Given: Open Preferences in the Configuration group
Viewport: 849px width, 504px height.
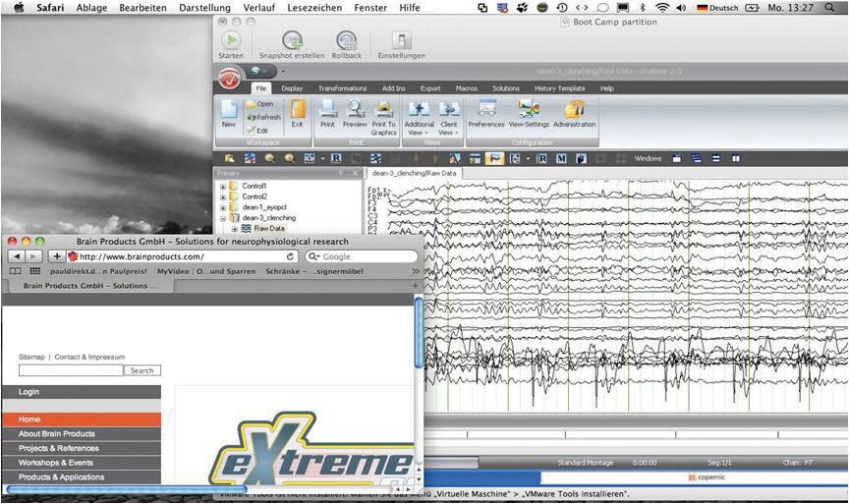Looking at the screenshot, I should (x=486, y=109).
